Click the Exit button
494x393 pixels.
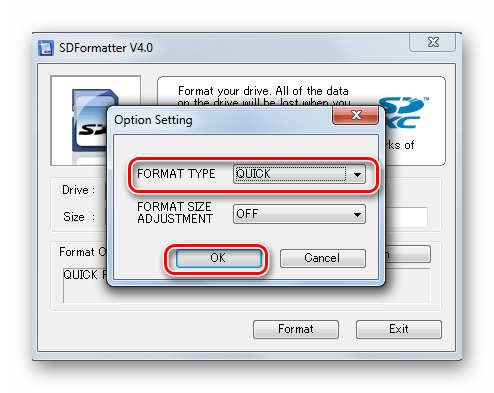[x=399, y=329]
